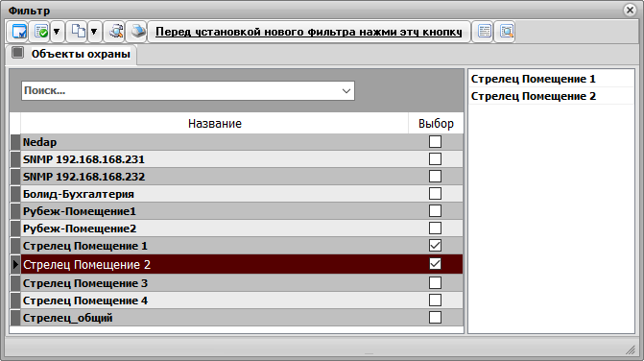Click 'Перед установкой нового фильтра нажми эту кнопку'

point(309,32)
